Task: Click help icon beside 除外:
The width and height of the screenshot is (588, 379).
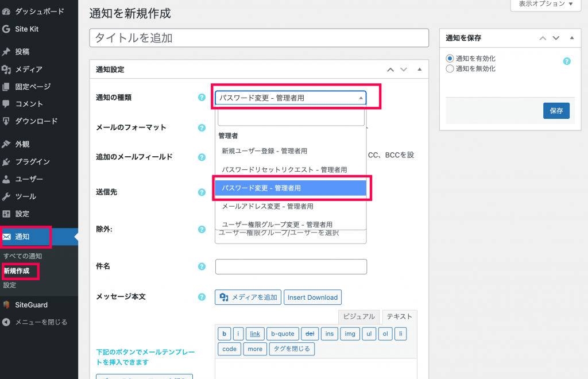Action: 202,230
